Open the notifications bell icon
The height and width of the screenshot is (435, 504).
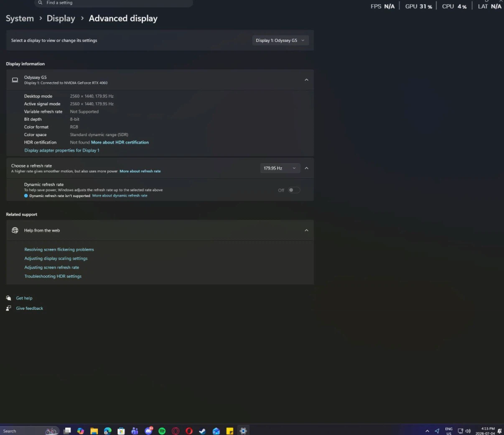pos(500,431)
